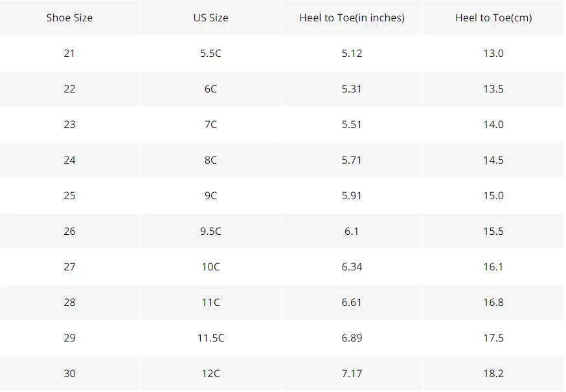This screenshot has height=392, width=566.
Task: Select the 18.2 cm cell
Action: point(493,374)
